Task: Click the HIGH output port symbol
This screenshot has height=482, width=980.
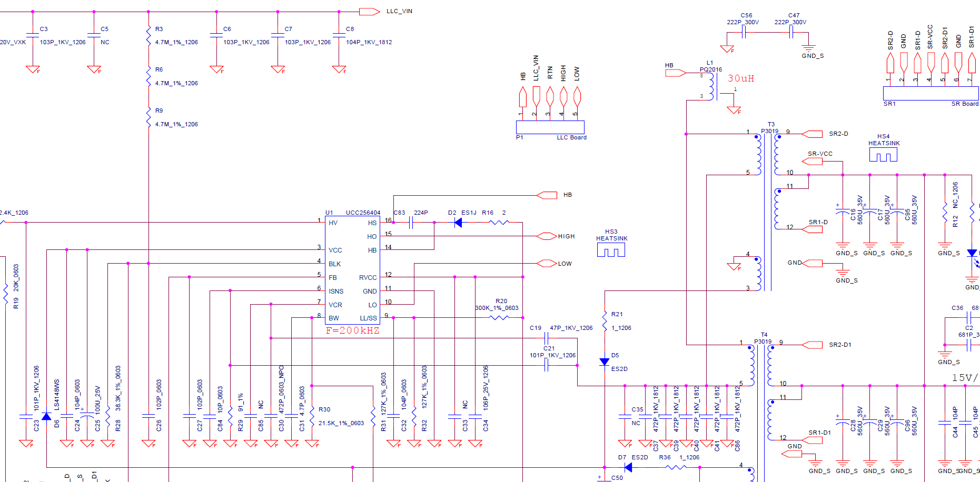Action: tap(547, 236)
